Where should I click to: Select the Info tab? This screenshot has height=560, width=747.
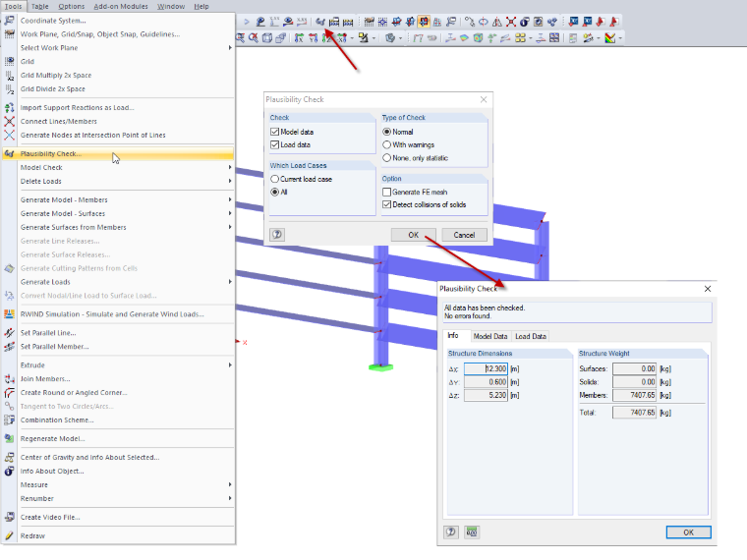point(453,335)
